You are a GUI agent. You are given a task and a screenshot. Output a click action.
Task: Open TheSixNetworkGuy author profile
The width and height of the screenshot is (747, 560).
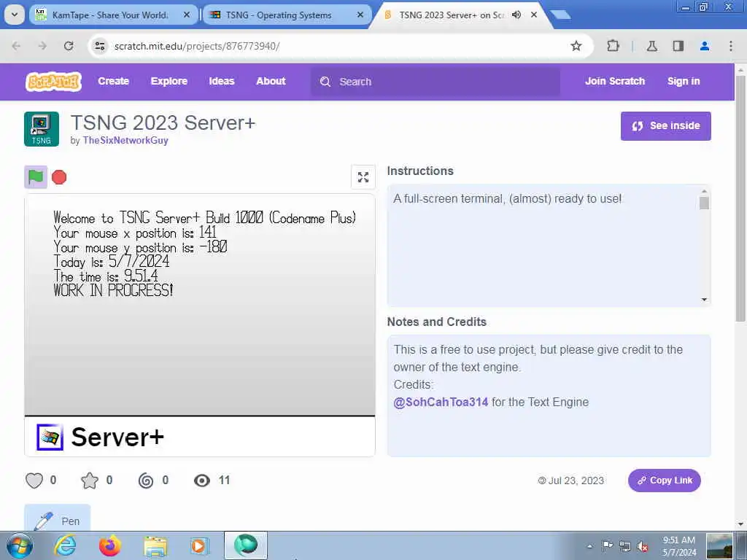click(x=125, y=141)
